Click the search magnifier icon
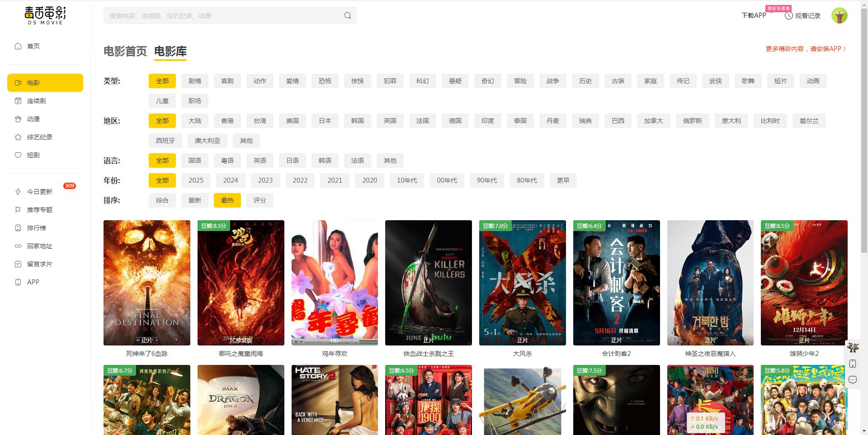Image resolution: width=868 pixels, height=435 pixels. [347, 15]
